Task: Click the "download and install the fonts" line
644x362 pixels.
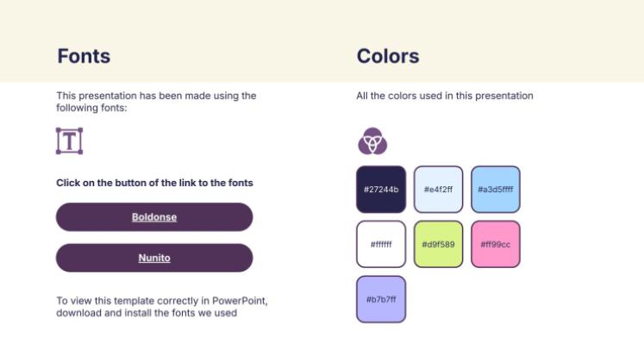Action: click(x=147, y=313)
